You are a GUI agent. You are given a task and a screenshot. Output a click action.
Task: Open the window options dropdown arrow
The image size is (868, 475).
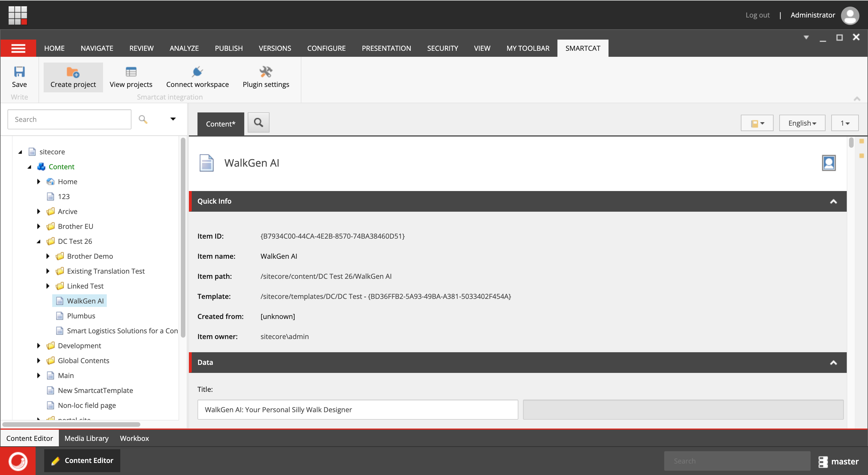point(806,37)
